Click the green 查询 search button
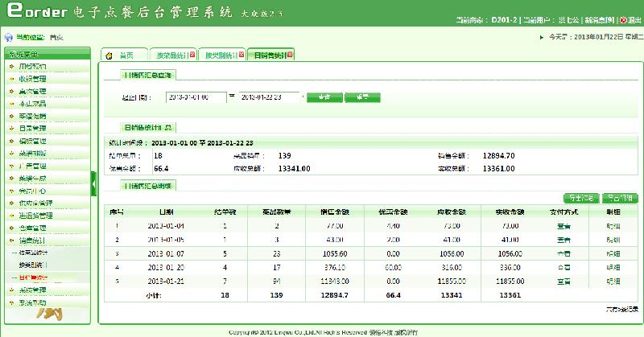The height and width of the screenshot is (337, 644). (x=324, y=97)
